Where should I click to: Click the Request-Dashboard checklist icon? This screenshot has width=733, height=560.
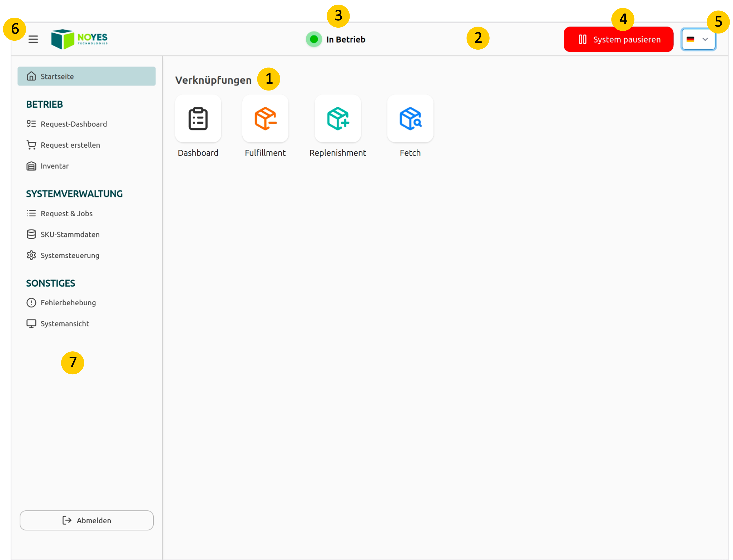[x=31, y=124]
